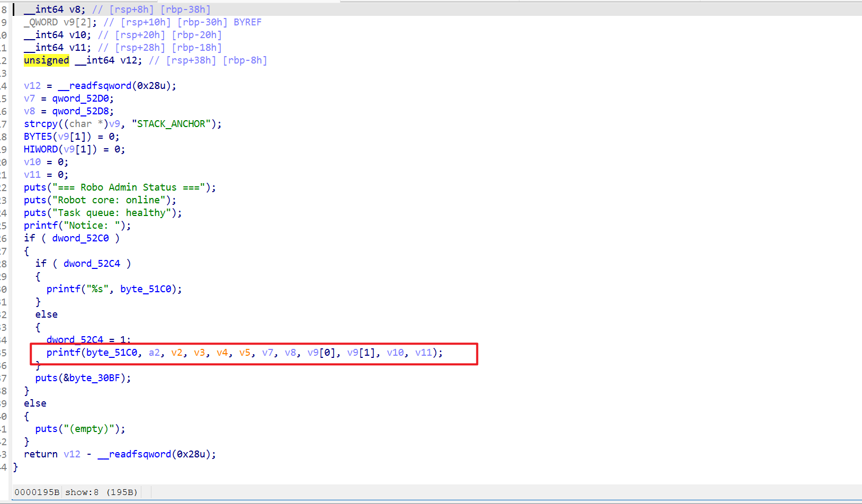The height and width of the screenshot is (504, 862).
Task: Select argument v5 in the printf call
Action: 245,353
